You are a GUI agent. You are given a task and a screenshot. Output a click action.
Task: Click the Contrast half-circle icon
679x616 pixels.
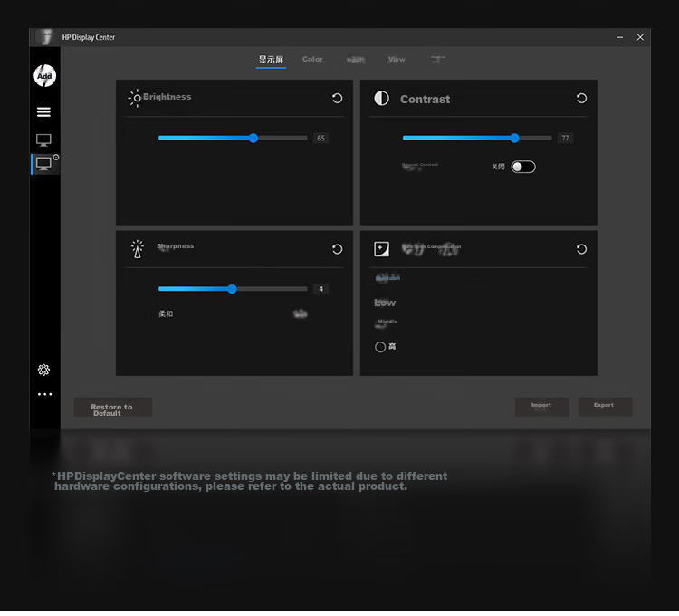click(381, 99)
